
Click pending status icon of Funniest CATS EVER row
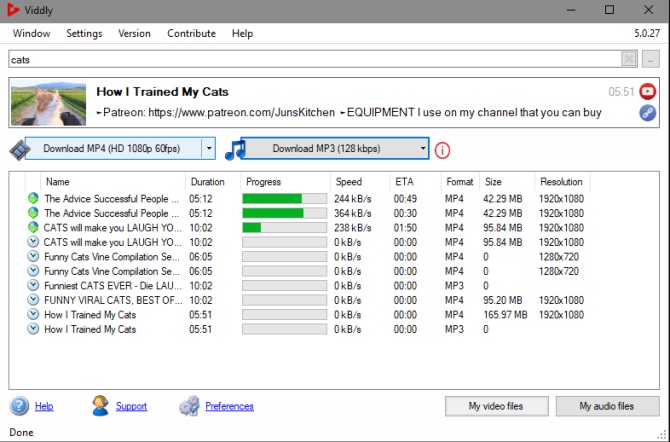[34, 285]
